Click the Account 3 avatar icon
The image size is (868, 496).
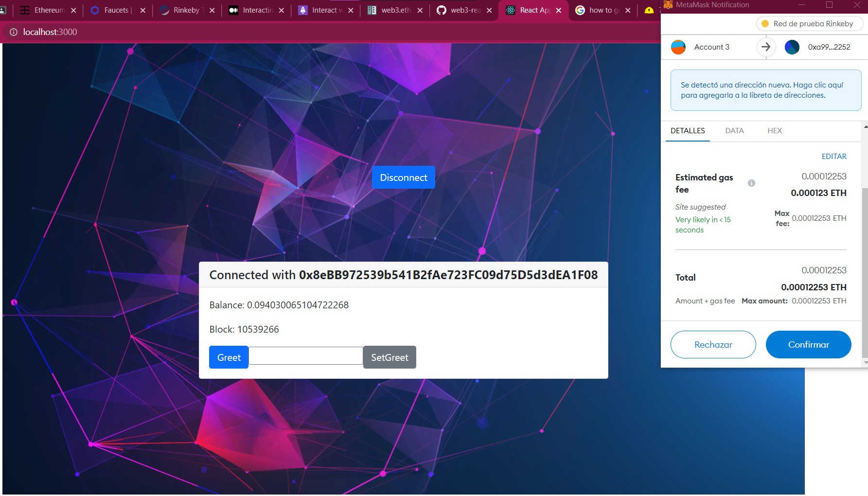point(678,47)
